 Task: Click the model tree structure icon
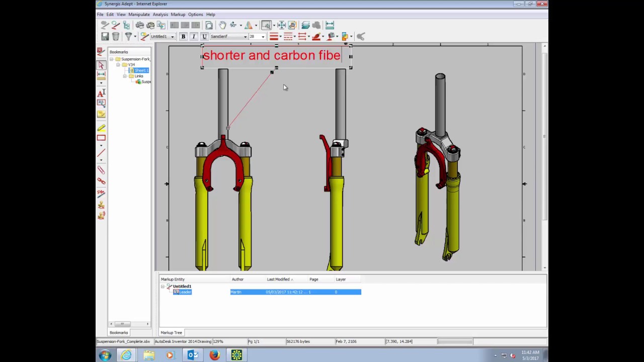click(x=126, y=25)
